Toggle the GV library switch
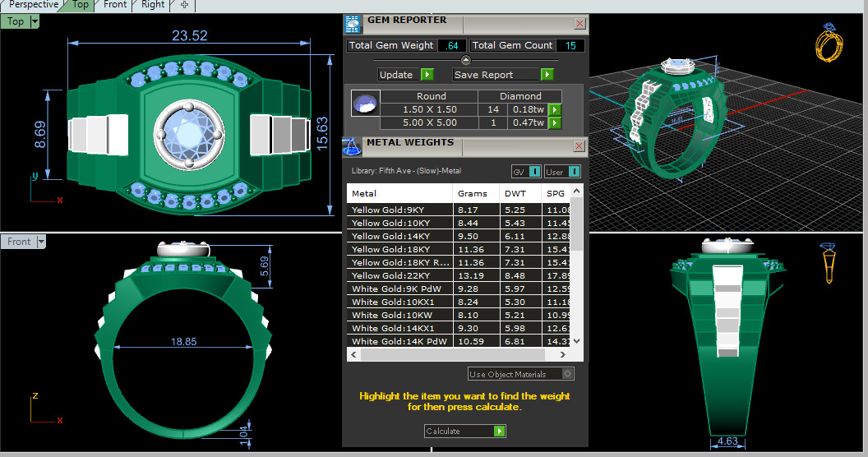The image size is (868, 457). pos(535,172)
